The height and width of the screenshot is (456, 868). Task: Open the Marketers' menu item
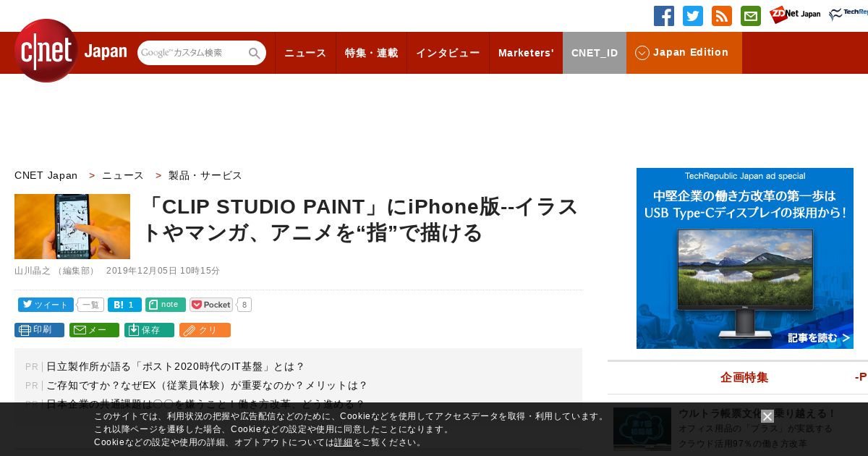tap(526, 53)
